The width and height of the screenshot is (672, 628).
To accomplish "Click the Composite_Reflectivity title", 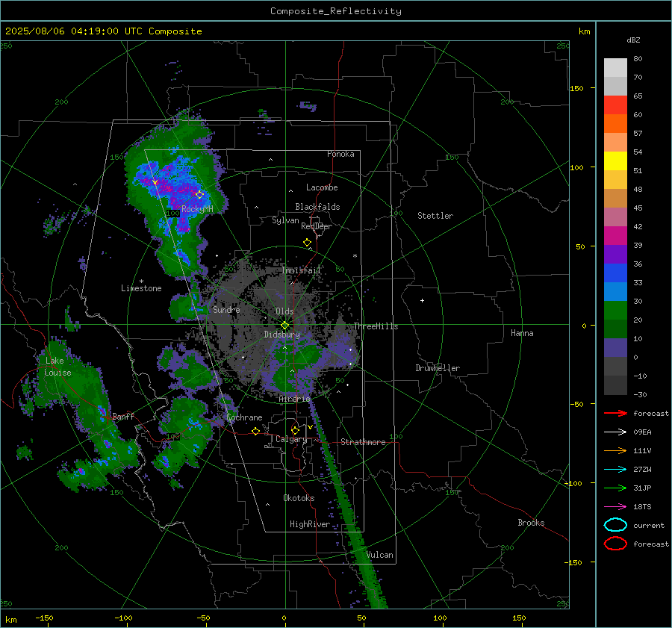I will (336, 11).
